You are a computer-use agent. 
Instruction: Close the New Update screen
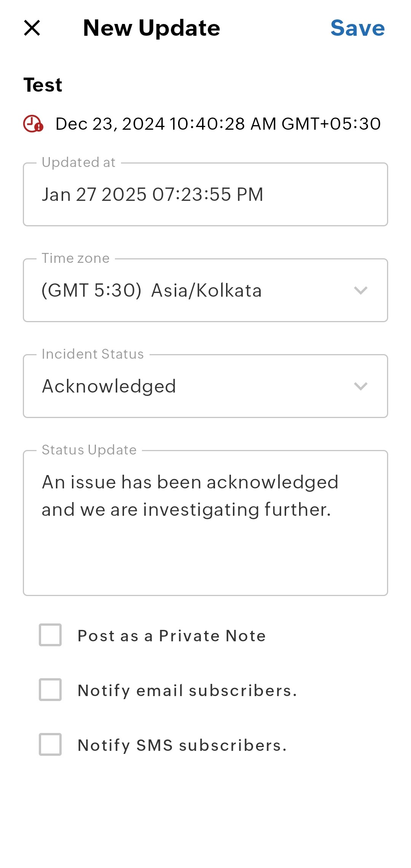(x=32, y=28)
